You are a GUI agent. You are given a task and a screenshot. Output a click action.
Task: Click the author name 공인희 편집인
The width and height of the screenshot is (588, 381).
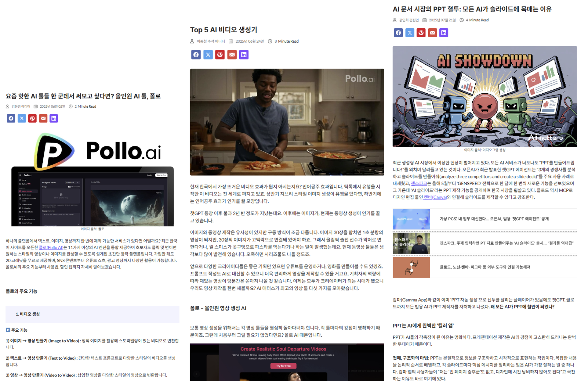click(x=409, y=20)
